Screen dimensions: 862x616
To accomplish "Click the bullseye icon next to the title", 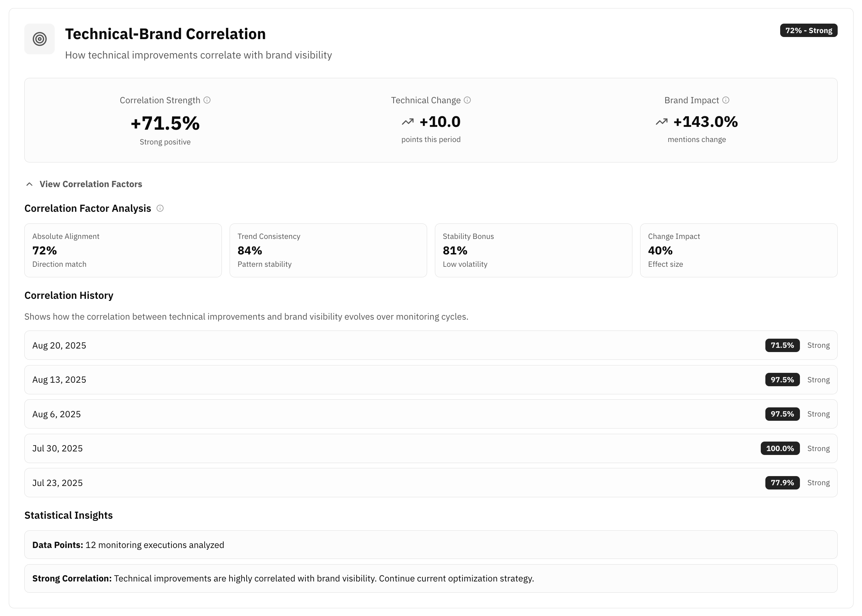I will click(40, 39).
